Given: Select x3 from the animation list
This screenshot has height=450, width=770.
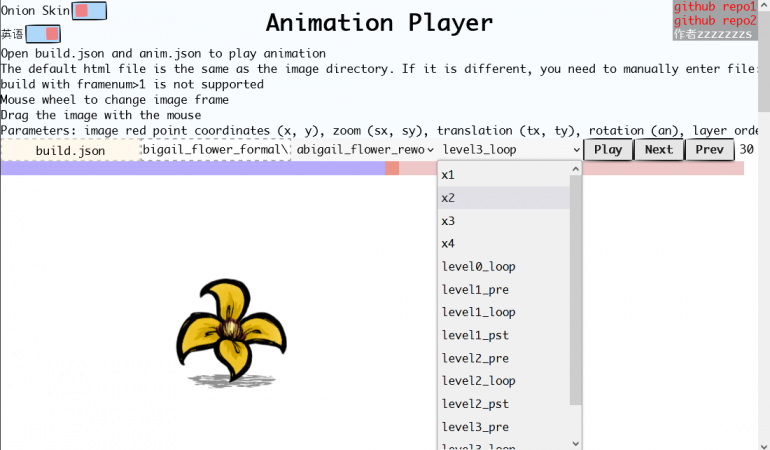Looking at the screenshot, I should click(504, 221).
